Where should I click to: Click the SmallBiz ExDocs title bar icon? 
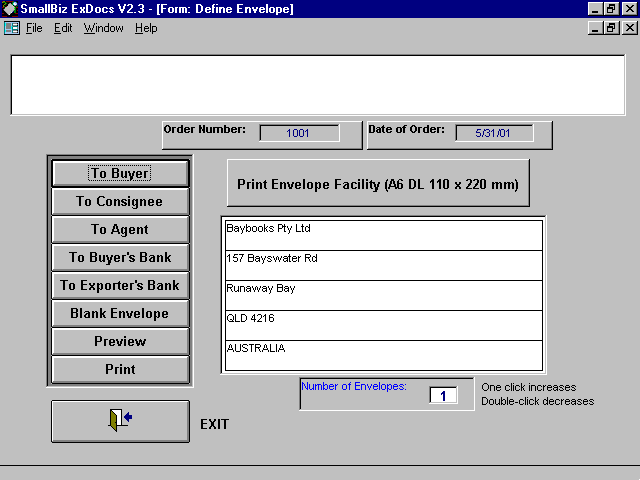point(10,8)
